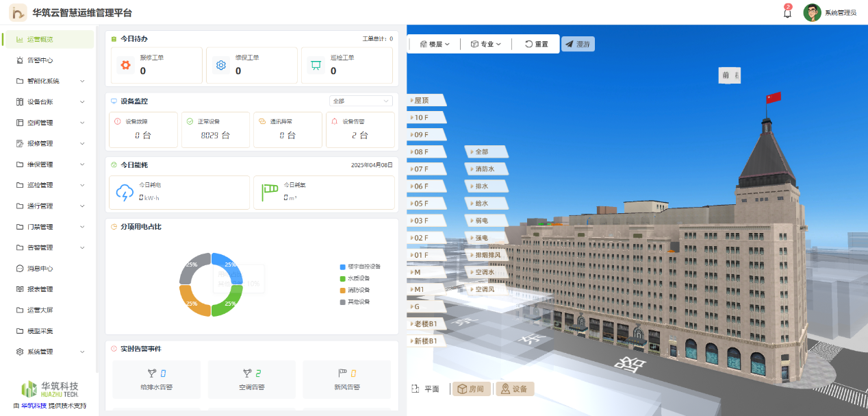Click the blue 楼宇自控设备 legend swatch
The image size is (868, 416).
coord(342,267)
